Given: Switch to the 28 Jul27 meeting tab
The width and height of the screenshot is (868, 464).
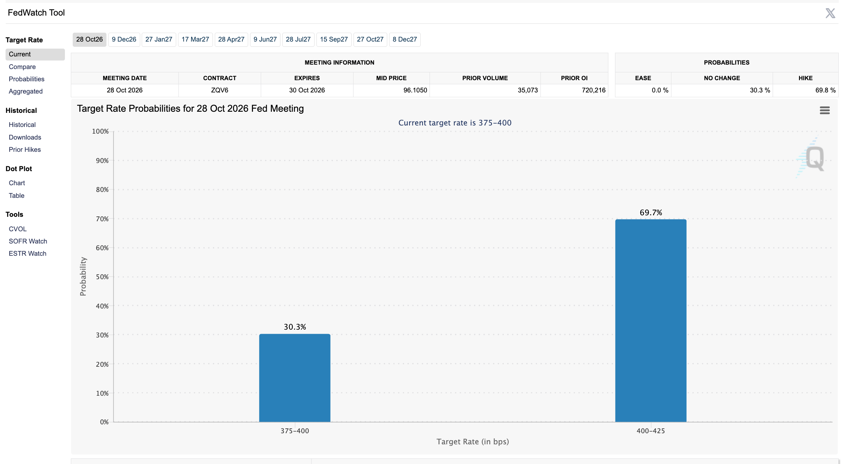Looking at the screenshot, I should click(x=298, y=39).
